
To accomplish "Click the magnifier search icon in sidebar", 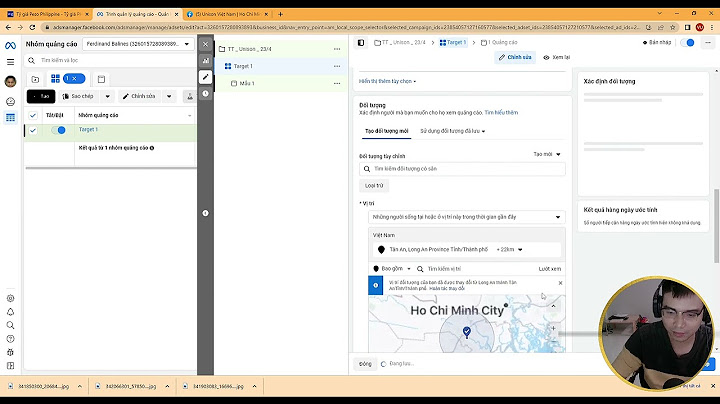I will point(10,325).
